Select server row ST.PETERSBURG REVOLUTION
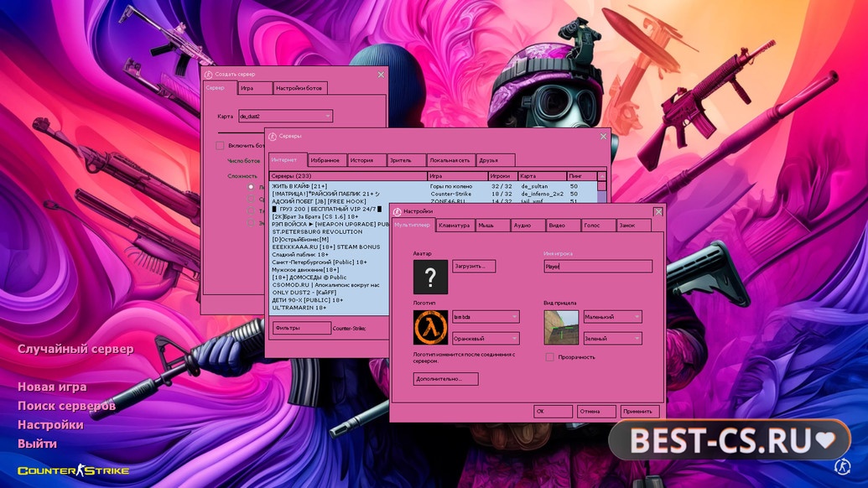The width and height of the screenshot is (868, 488). tap(330, 231)
